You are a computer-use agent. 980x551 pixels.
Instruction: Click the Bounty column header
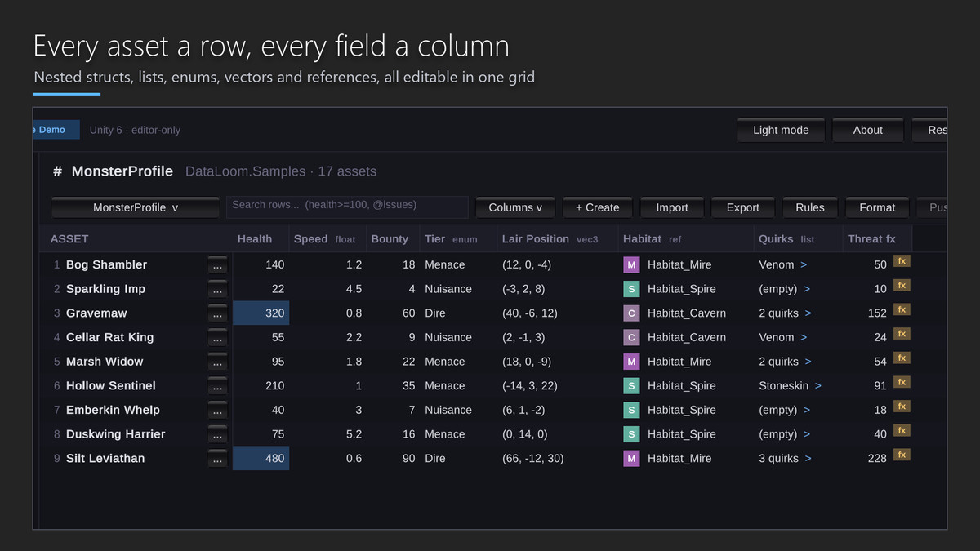click(x=390, y=238)
